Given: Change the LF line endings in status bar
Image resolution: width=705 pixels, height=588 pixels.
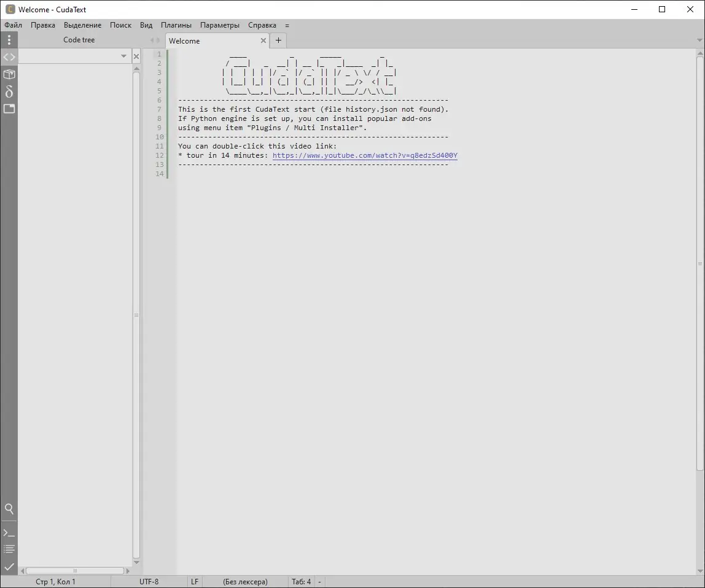Looking at the screenshot, I should pos(195,582).
